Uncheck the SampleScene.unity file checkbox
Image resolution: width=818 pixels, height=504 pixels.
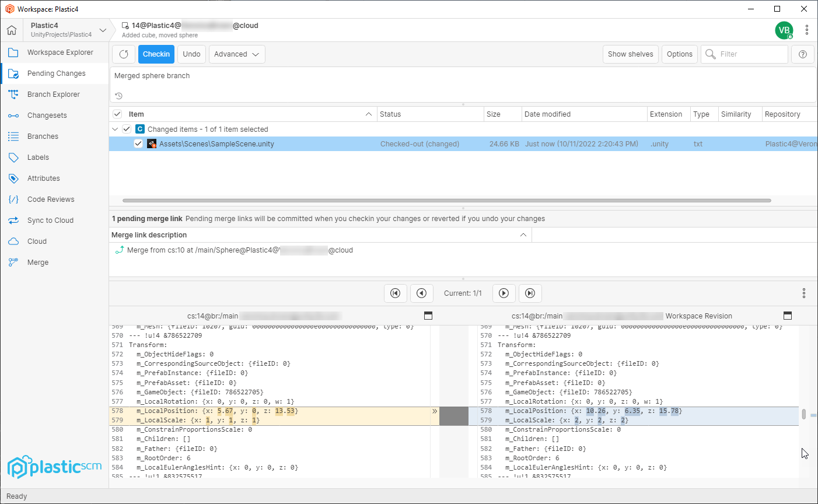[138, 143]
